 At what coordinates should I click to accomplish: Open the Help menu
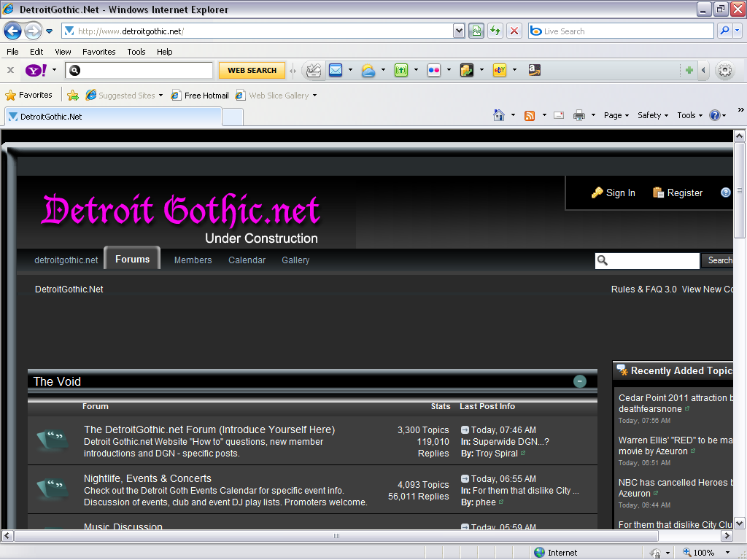(164, 52)
